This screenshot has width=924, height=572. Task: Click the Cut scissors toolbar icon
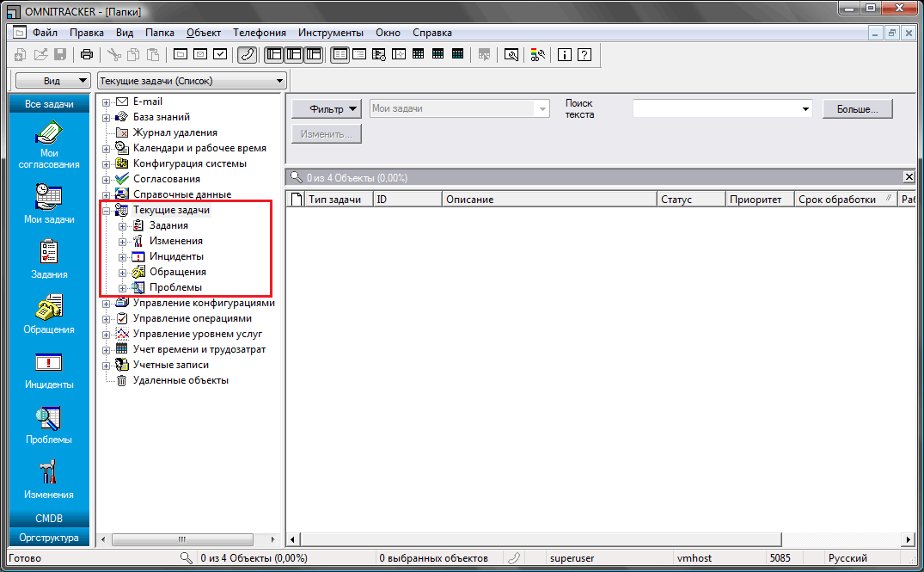[114, 55]
